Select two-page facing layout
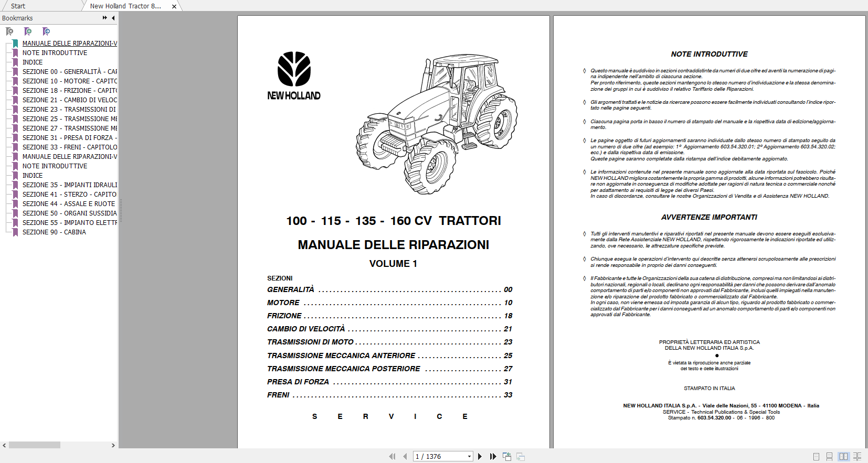This screenshot has height=463, width=868. 843,457
